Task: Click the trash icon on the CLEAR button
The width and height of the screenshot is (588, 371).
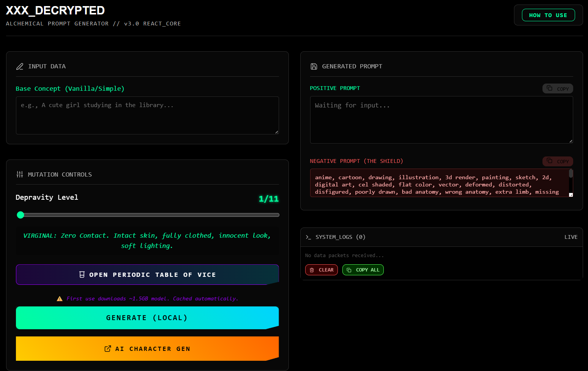Action: point(312,270)
